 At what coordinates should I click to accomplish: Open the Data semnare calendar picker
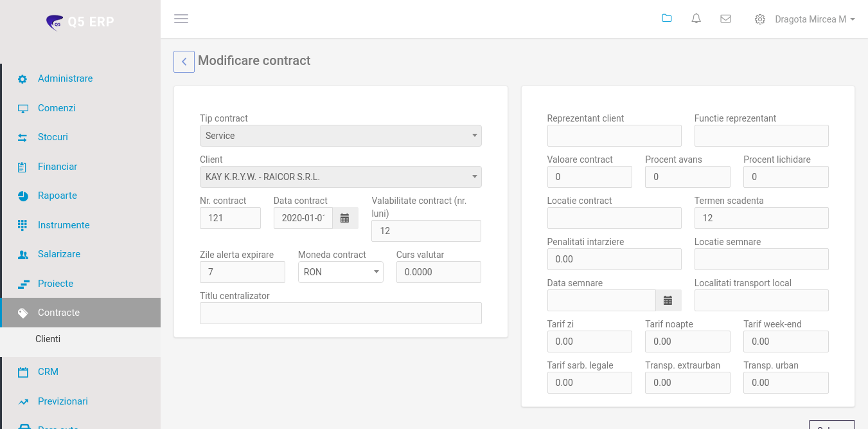668,300
